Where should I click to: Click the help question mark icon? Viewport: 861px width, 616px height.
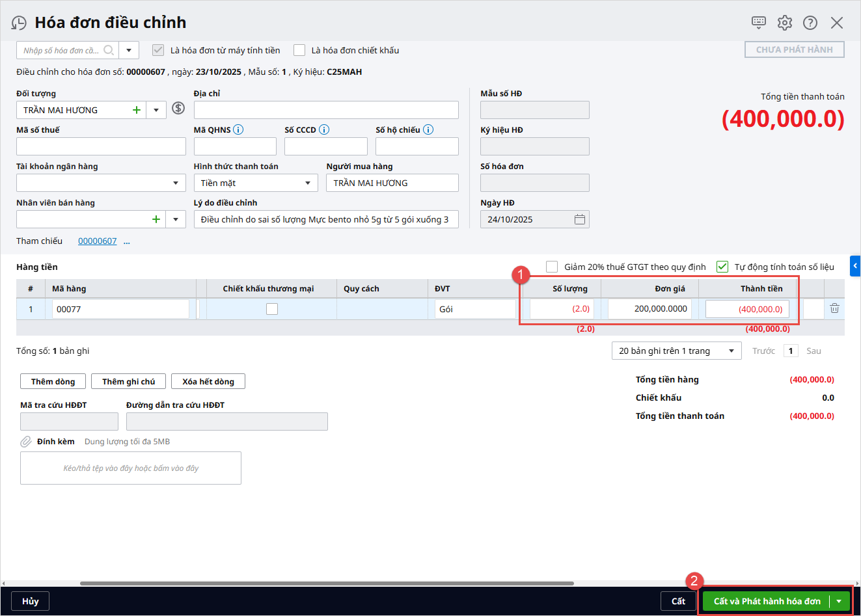tap(810, 23)
